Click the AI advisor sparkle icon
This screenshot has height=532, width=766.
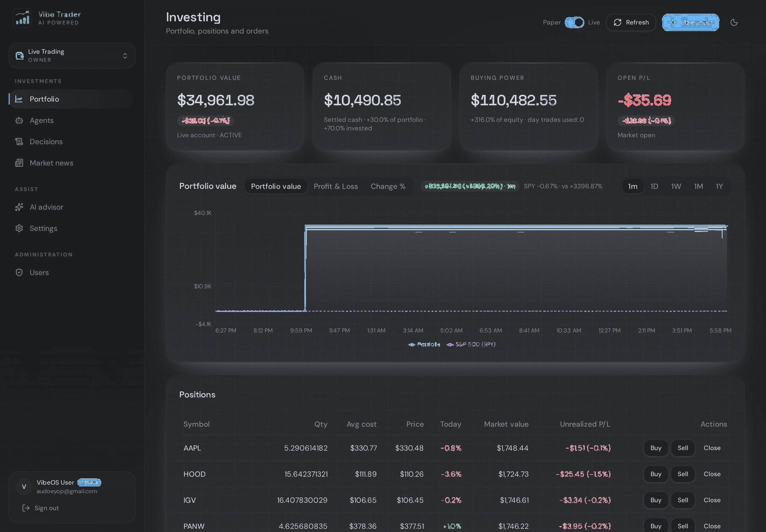(19, 207)
